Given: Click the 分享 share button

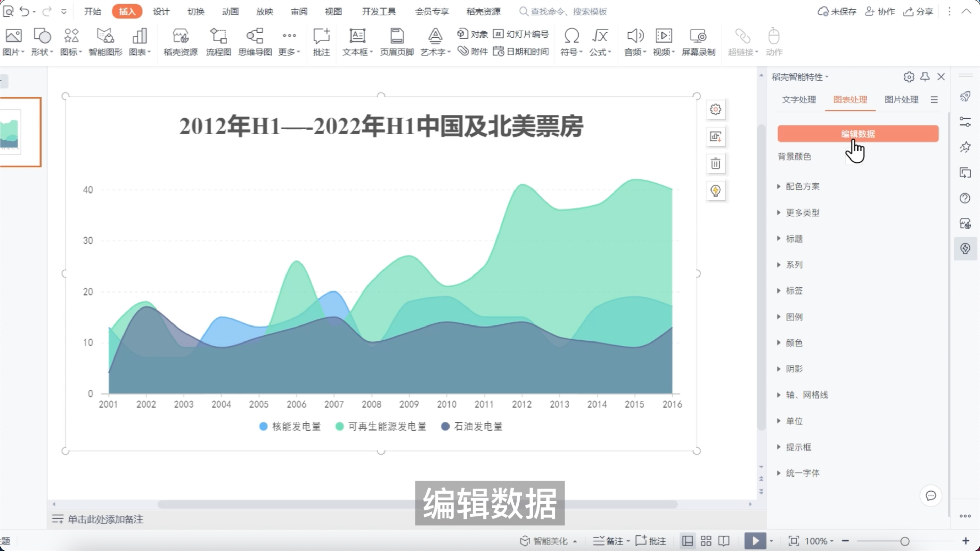Looking at the screenshot, I should tap(918, 12).
